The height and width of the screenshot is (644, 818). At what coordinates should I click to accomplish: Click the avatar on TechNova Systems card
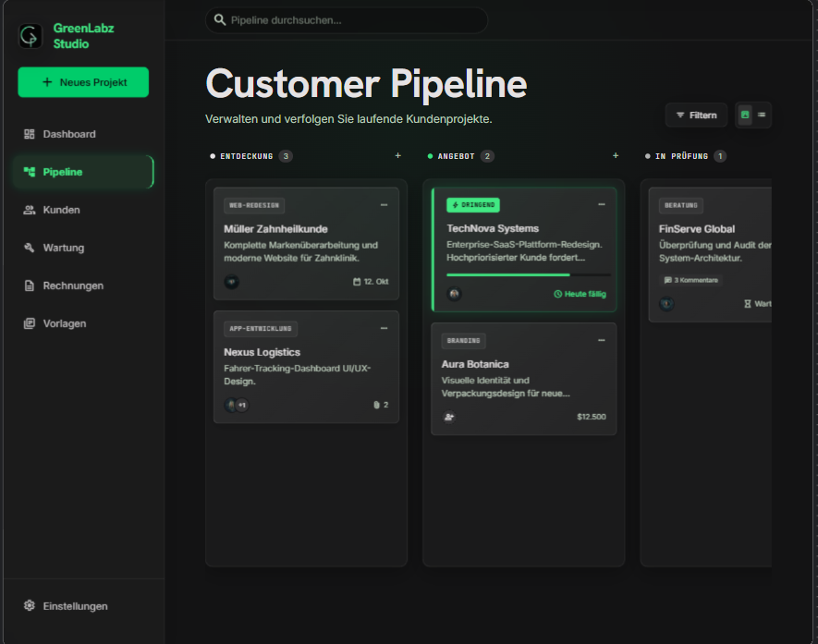(x=455, y=294)
